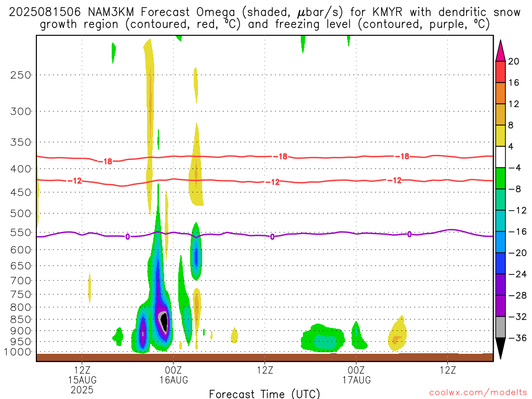Select the purple -32 to -28 colorbar swatch
Image resolution: width=532 pixels, height=399 pixels.
pos(500,306)
